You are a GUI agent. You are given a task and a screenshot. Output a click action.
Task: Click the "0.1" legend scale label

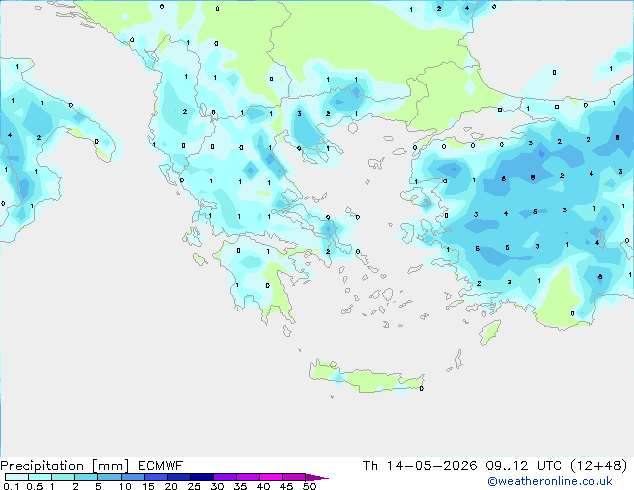11,486
